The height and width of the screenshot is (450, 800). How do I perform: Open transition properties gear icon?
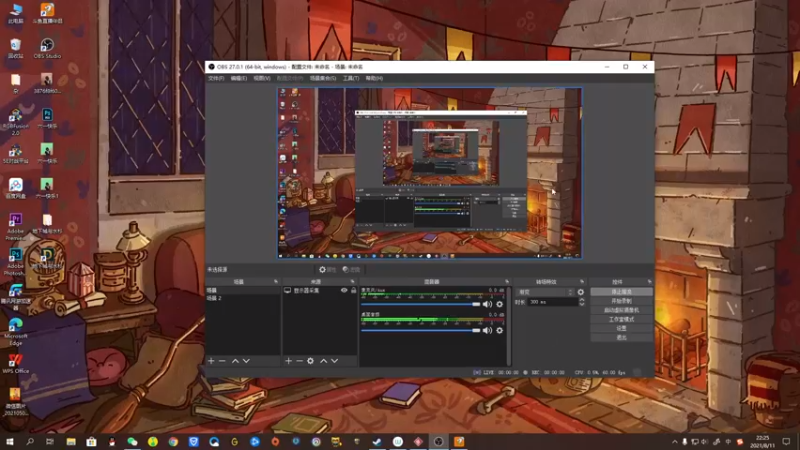581,292
